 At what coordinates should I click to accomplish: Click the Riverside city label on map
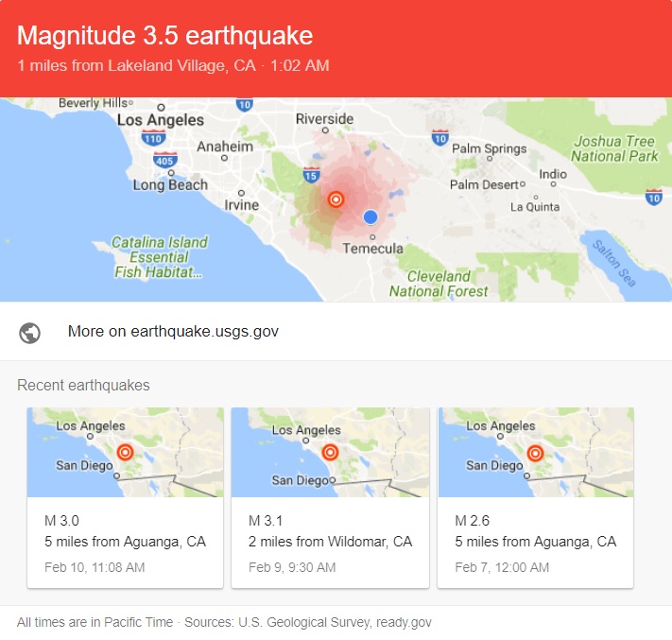coord(324,119)
